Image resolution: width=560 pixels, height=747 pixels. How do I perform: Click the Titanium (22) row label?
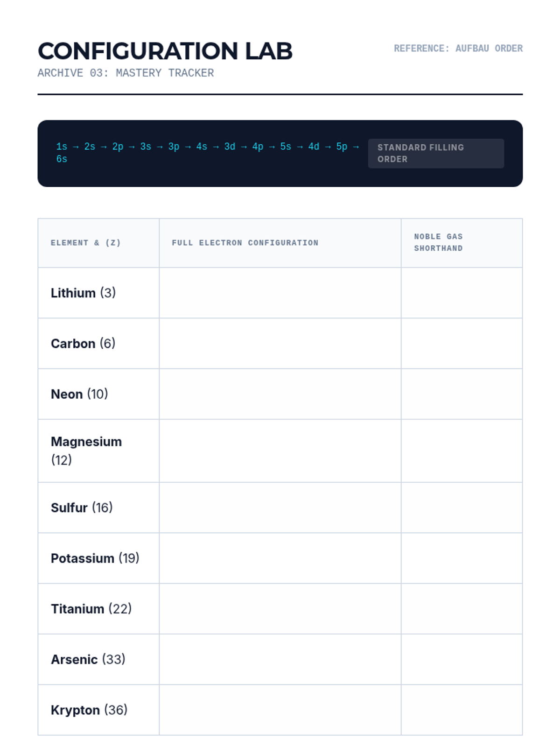tap(91, 609)
